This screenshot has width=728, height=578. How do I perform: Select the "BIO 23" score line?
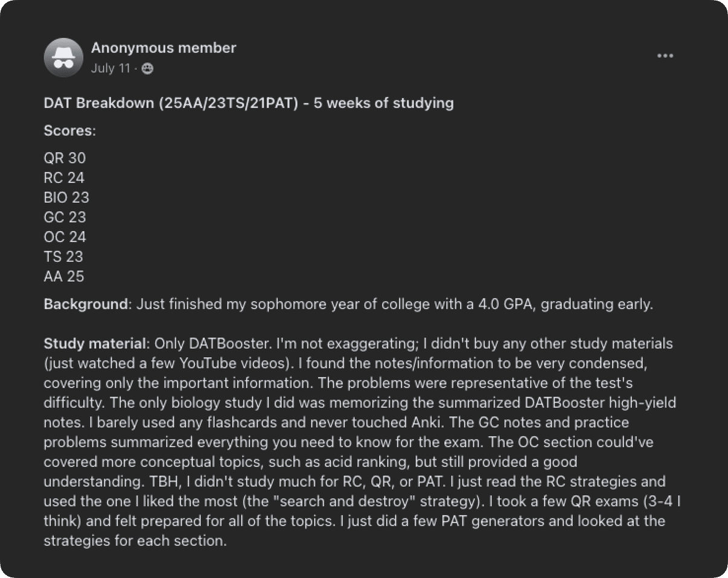67,197
